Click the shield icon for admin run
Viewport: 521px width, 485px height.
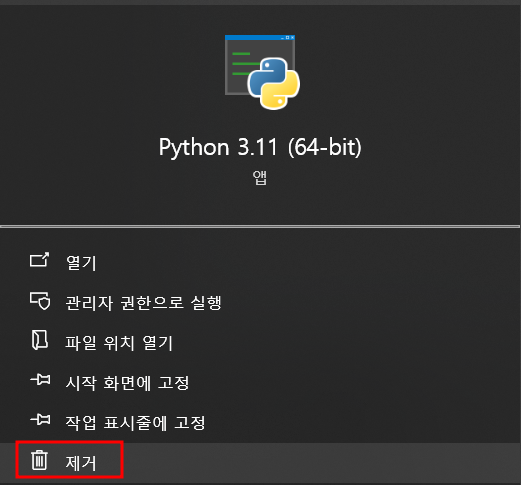click(x=40, y=301)
